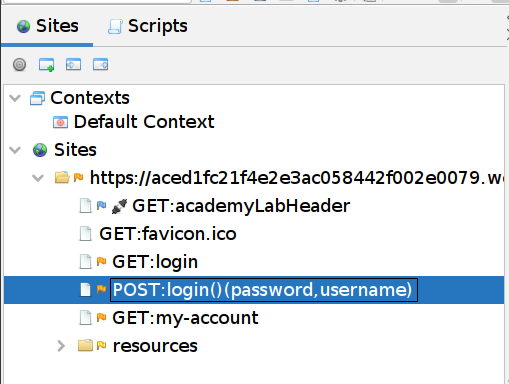Click the Show only URLs in Scope target icon
Viewport: 509px width, 384px height.
click(19, 64)
